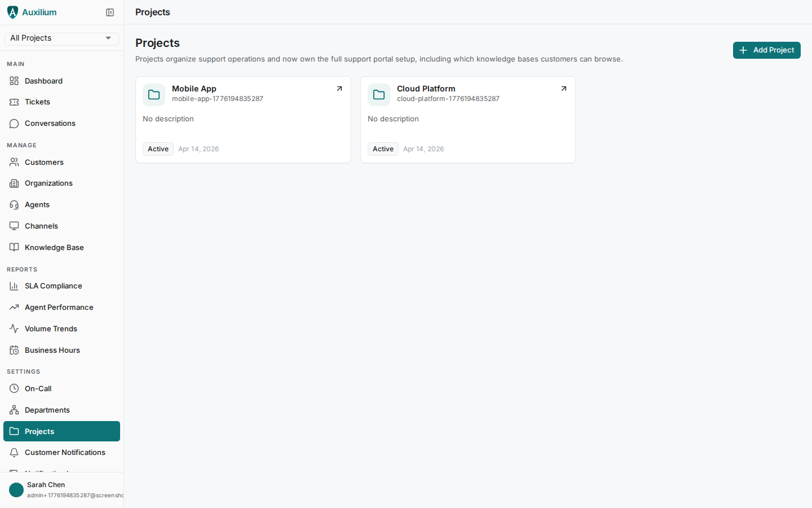The height and width of the screenshot is (508, 812).
Task: Collapse the sidebar with the panel toggle
Action: pyautogui.click(x=110, y=12)
